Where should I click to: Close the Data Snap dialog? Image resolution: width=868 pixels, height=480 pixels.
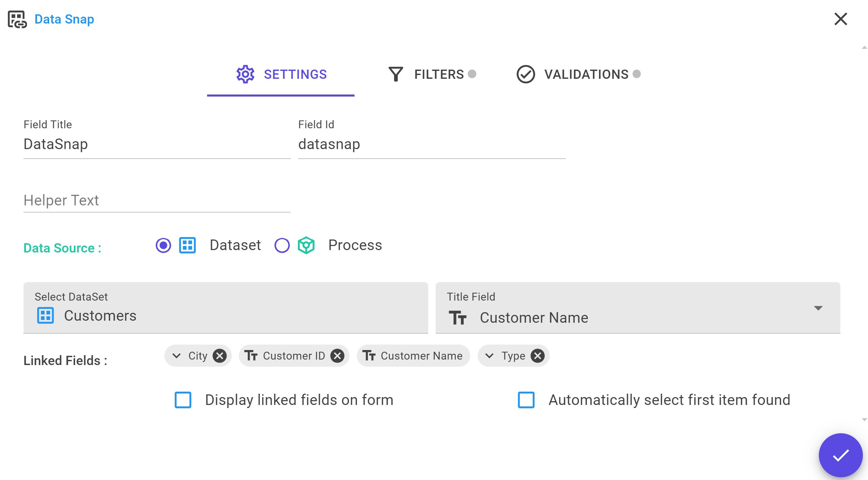click(x=841, y=19)
